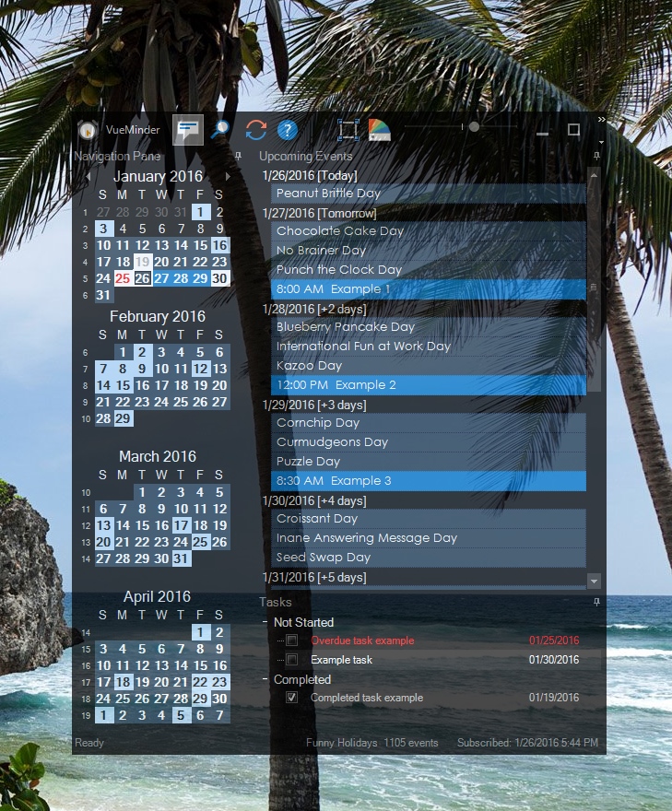The height and width of the screenshot is (811, 672).
Task: Open the color palette appearance icon
Action: 379,130
